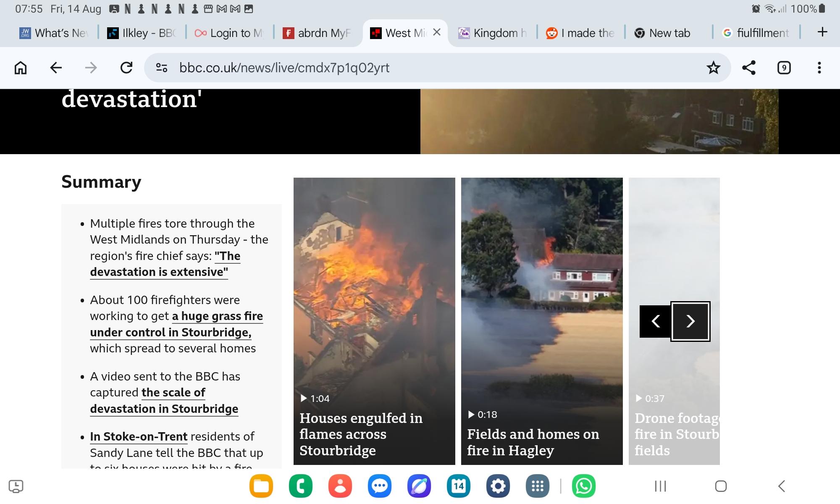Play "Fields and homes on fire in Hagley" video
This screenshot has height=504, width=840.
pos(542,321)
